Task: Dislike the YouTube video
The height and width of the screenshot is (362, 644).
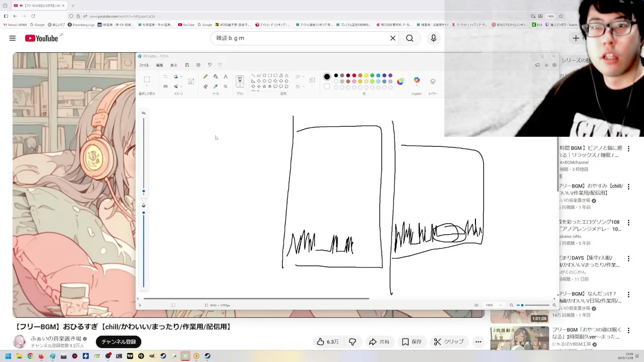Action: point(353,342)
